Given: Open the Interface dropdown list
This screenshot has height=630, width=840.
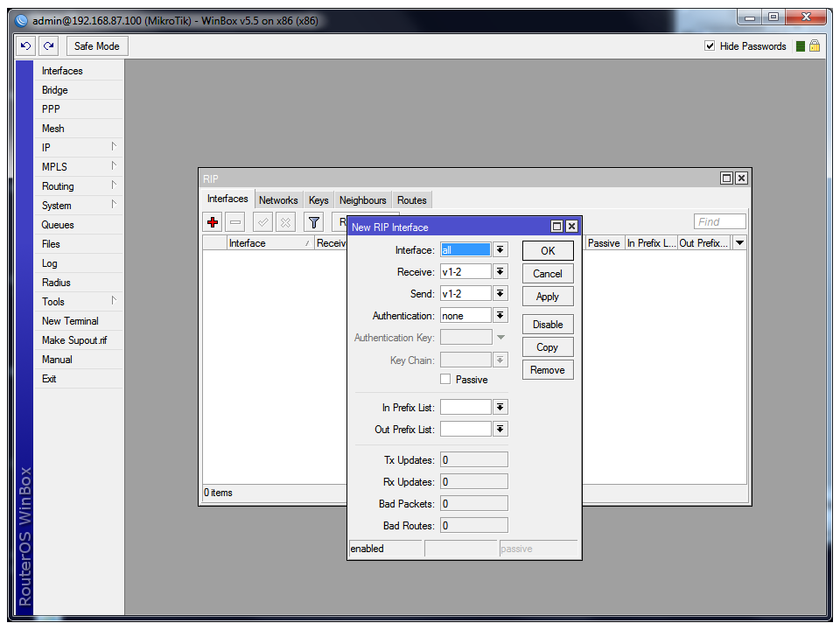Looking at the screenshot, I should [500, 250].
